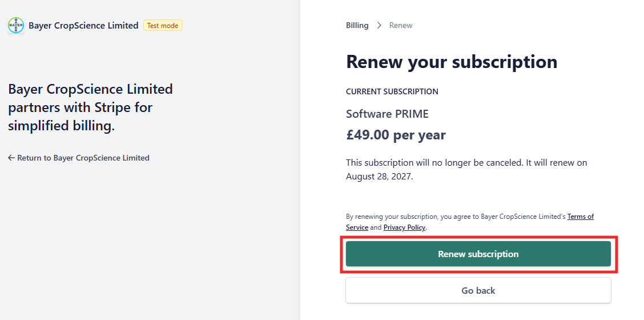Image resolution: width=644 pixels, height=320 pixels.
Task: Click the Bayer logo icon
Action: click(16, 26)
